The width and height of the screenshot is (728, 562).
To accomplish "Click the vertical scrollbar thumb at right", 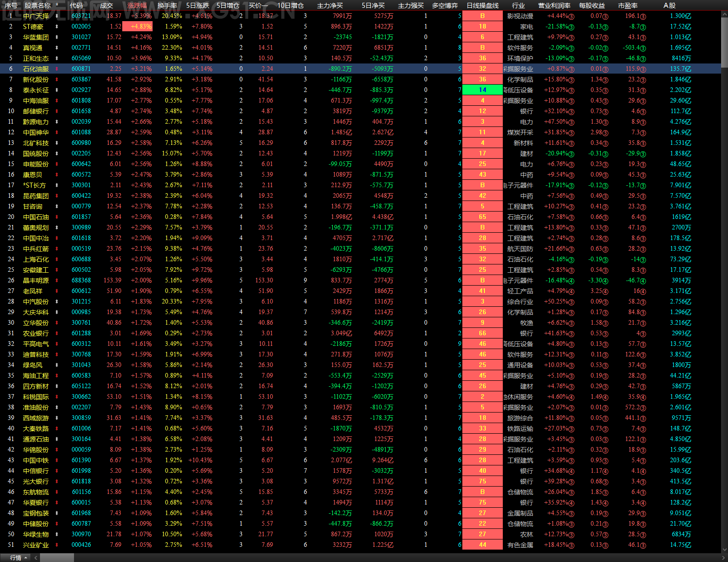I will [x=724, y=43].
